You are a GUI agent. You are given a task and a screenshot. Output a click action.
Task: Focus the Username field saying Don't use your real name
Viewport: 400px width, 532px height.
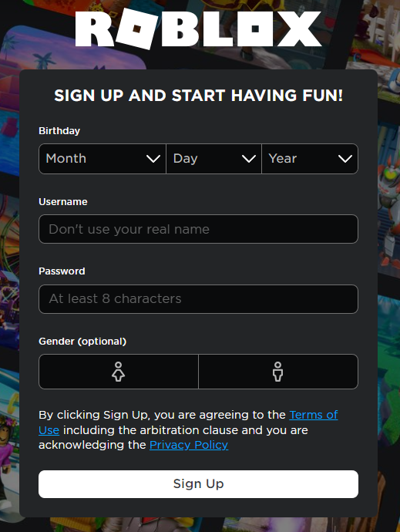[199, 229]
